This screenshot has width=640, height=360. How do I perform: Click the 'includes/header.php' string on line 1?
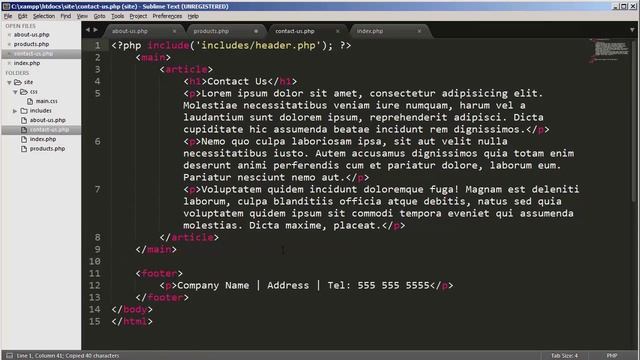pos(258,45)
